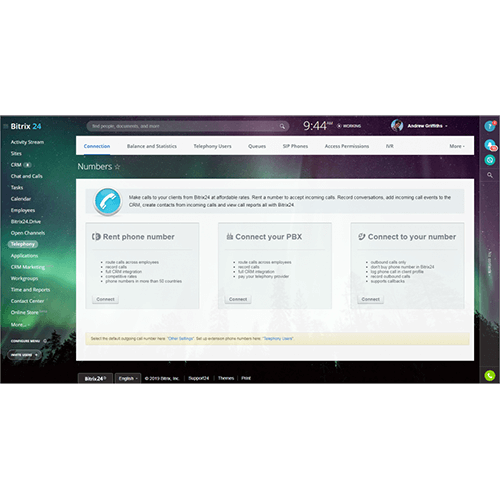Click the teal chat circle icon
The image size is (500, 500).
point(489,160)
